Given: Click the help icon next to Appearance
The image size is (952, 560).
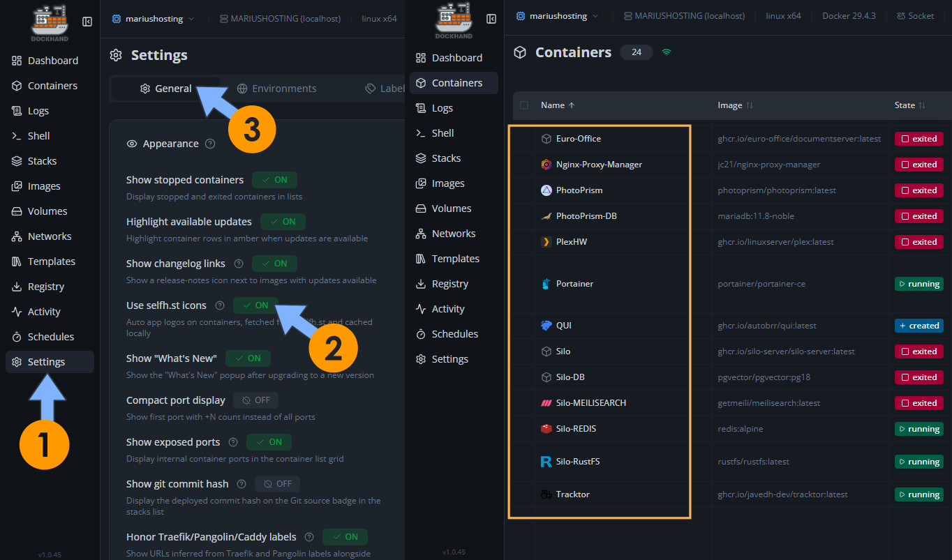Looking at the screenshot, I should (210, 144).
